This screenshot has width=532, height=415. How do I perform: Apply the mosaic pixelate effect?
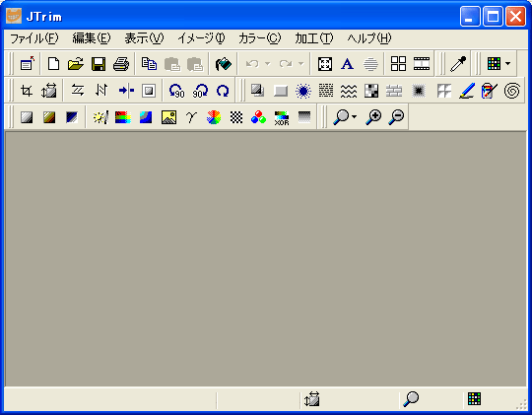click(x=371, y=91)
